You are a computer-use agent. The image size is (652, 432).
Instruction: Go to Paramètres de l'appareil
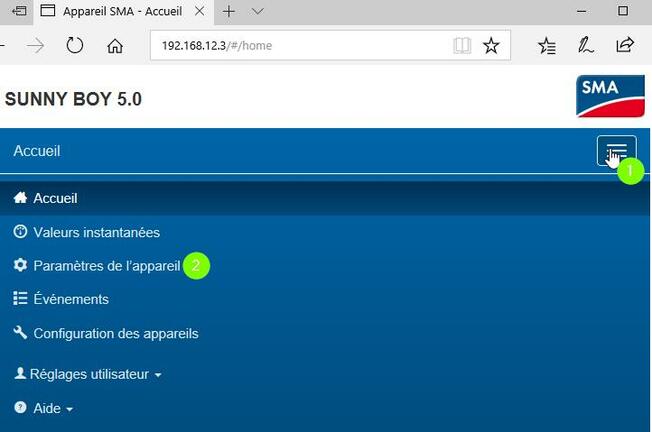click(96, 266)
